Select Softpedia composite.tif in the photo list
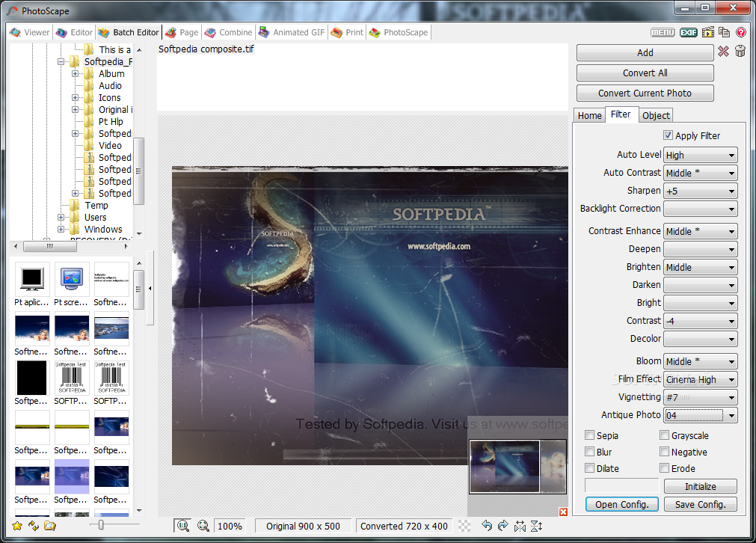The width and height of the screenshot is (756, 543). pyautogui.click(x=206, y=49)
